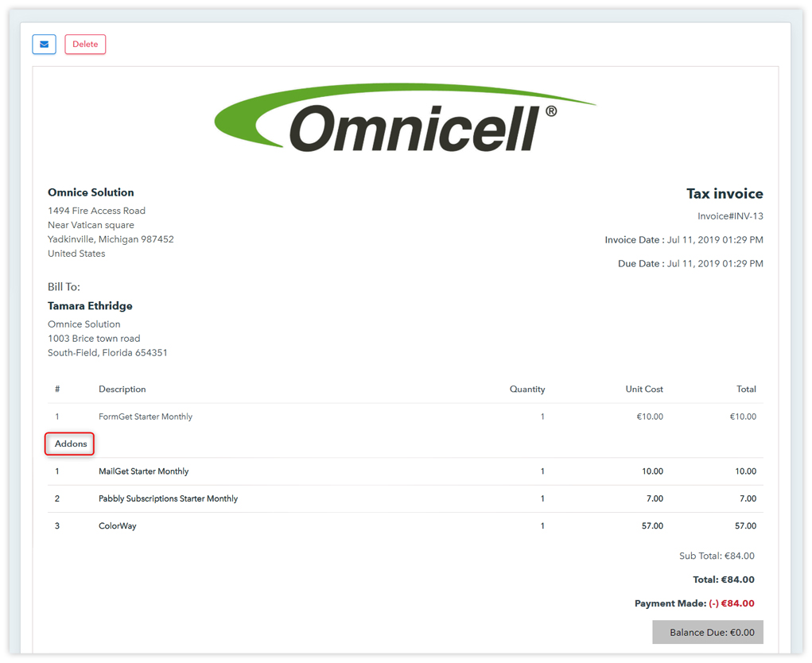Click the Invoice Date line
The width and height of the screenshot is (812, 663).
(x=684, y=240)
